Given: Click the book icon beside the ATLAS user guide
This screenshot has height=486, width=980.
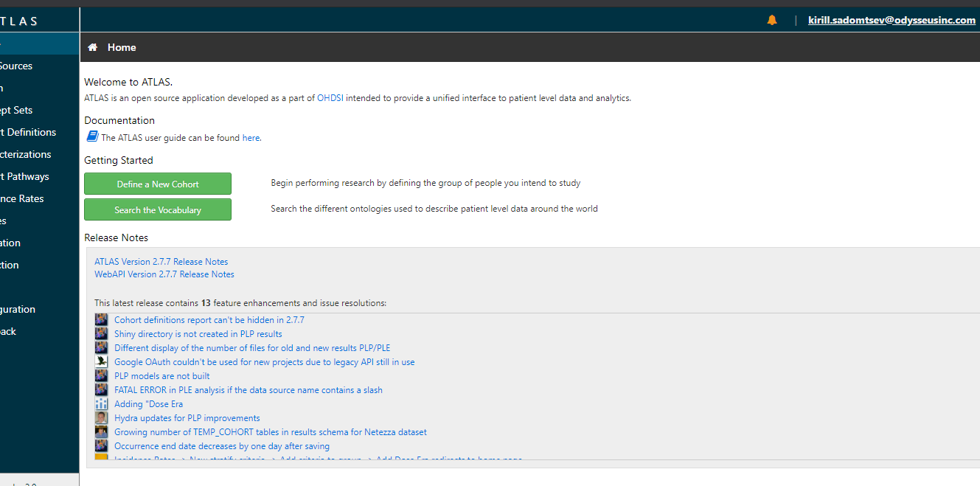Looking at the screenshot, I should [92, 136].
